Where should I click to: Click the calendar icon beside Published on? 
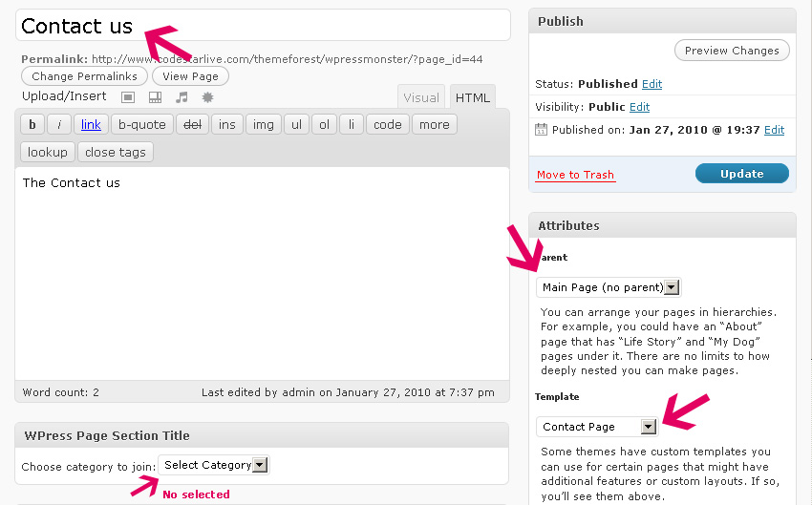point(542,130)
